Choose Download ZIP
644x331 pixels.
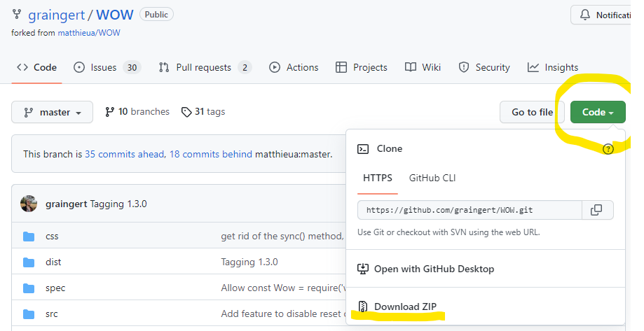coord(405,307)
